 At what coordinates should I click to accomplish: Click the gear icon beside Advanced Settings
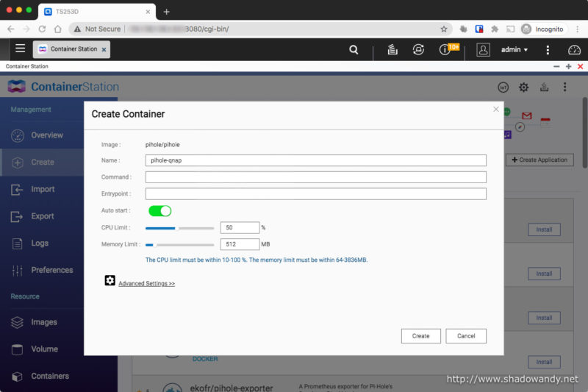click(x=110, y=281)
